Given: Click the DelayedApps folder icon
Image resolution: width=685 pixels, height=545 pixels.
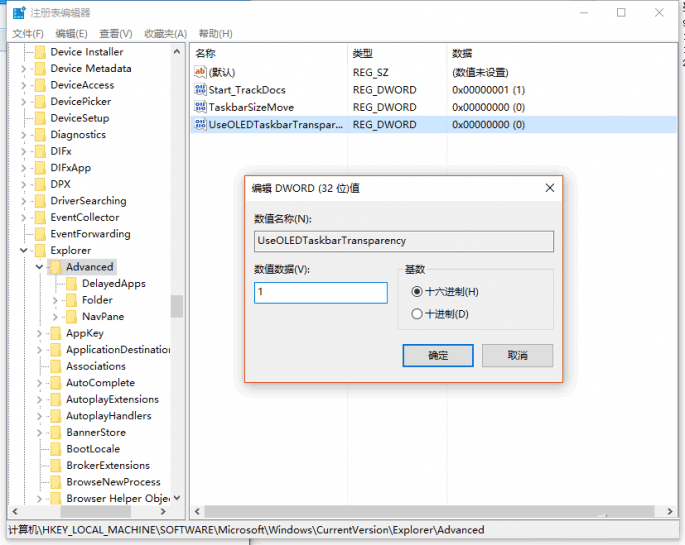Looking at the screenshot, I should [72, 284].
